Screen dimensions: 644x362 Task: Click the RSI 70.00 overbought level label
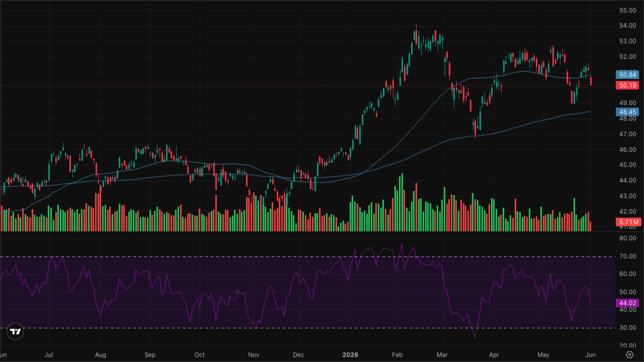627,256
